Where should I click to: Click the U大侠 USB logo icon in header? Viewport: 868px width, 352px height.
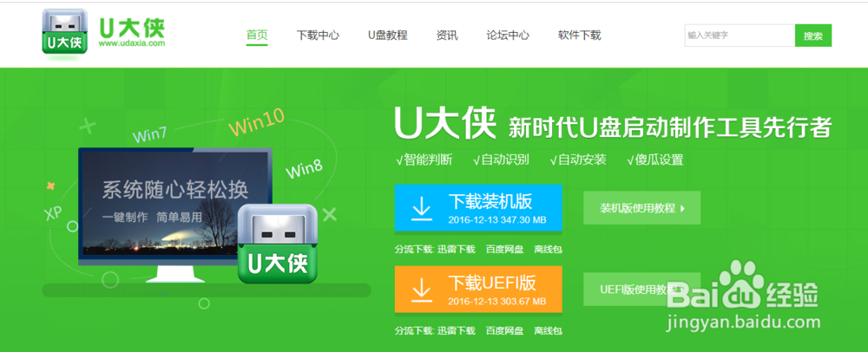point(65,31)
